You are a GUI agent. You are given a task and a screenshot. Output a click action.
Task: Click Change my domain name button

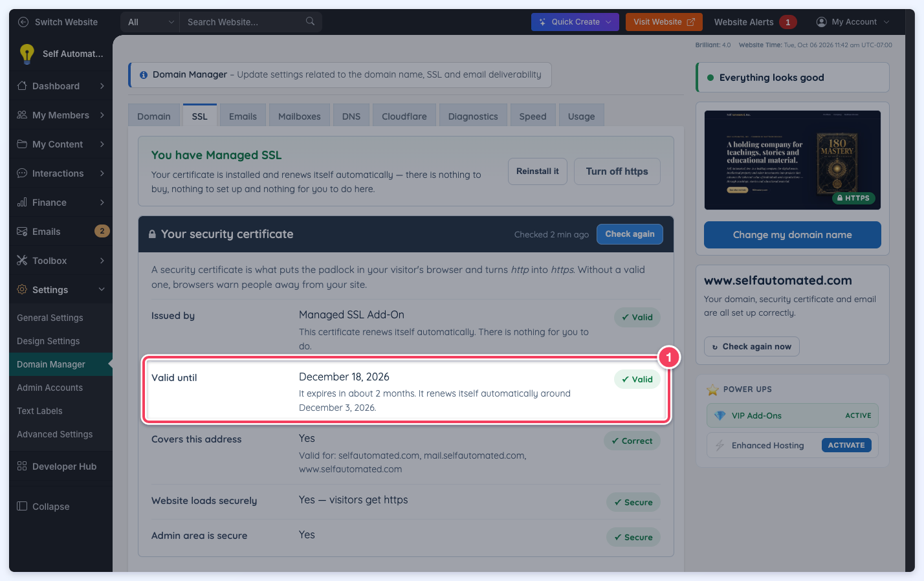793,235
